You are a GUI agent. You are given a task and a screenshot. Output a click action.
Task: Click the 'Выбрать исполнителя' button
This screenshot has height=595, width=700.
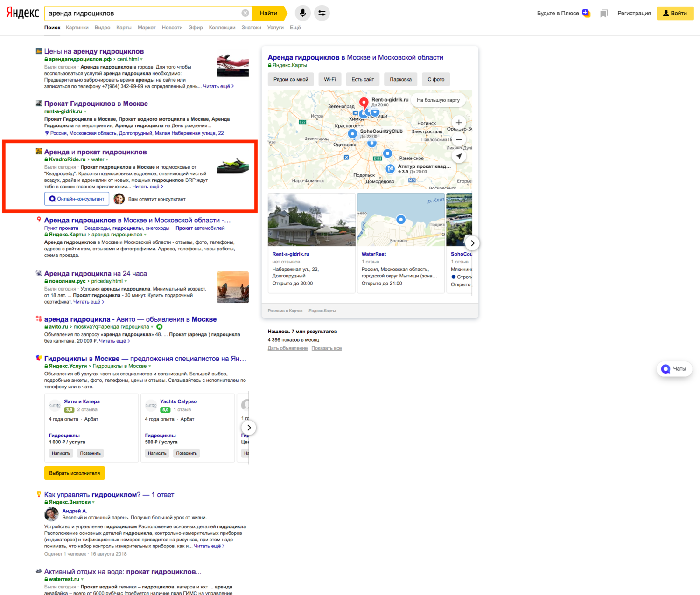click(75, 473)
